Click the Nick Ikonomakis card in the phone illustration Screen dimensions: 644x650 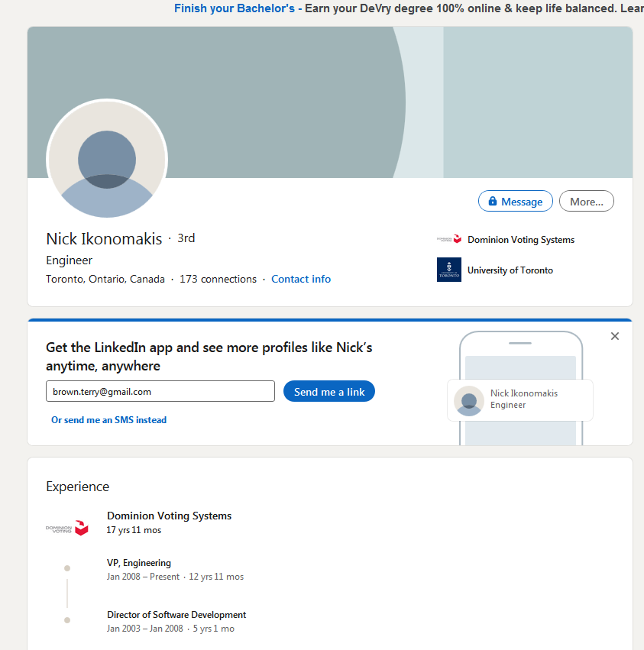(520, 400)
